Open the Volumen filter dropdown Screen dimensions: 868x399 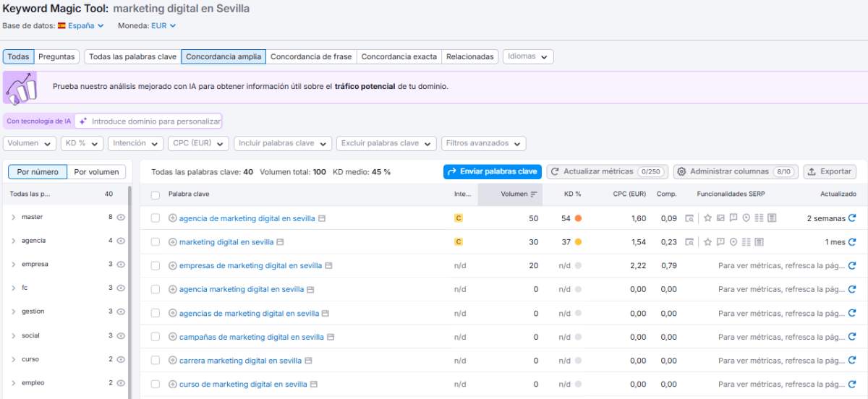(30, 144)
